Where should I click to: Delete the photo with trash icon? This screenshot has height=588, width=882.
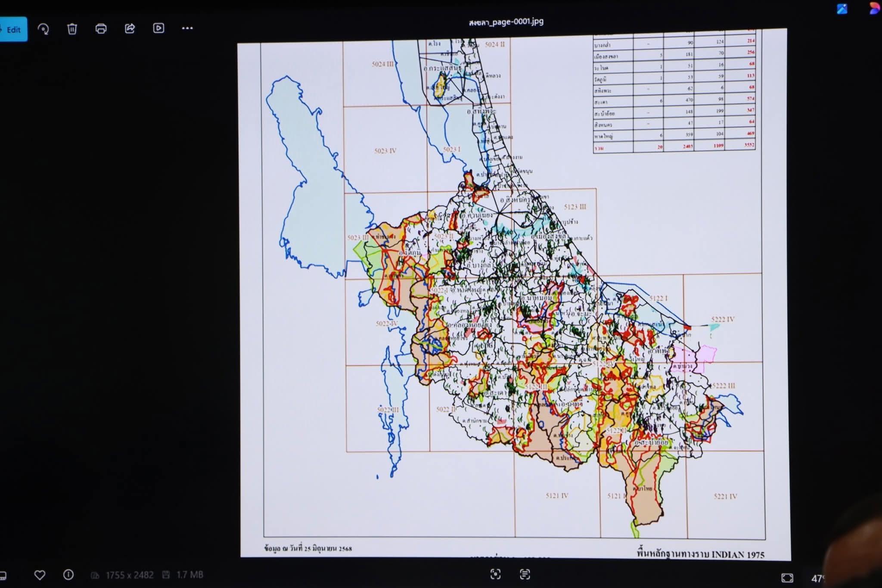[72, 29]
